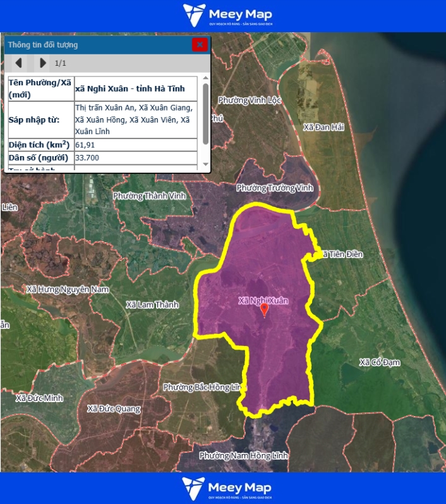446x504 pixels.
Task: Click the next record arrow beside 1/1
Action: tap(42, 63)
